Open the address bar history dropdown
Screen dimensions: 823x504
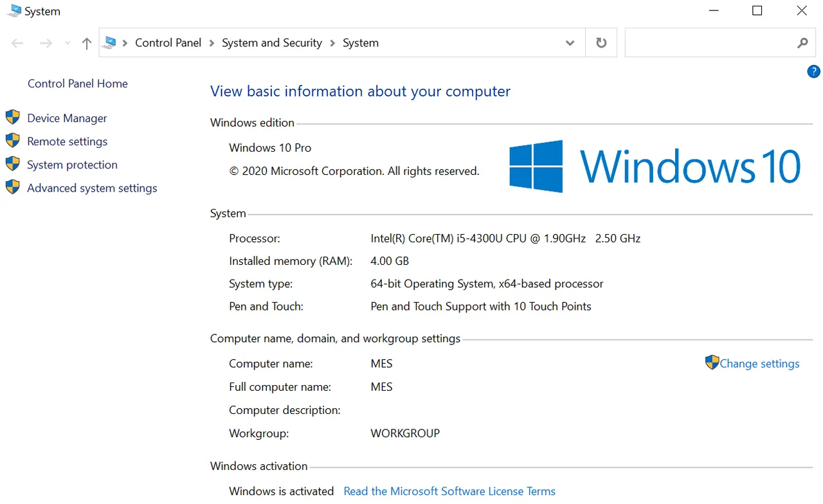point(570,43)
